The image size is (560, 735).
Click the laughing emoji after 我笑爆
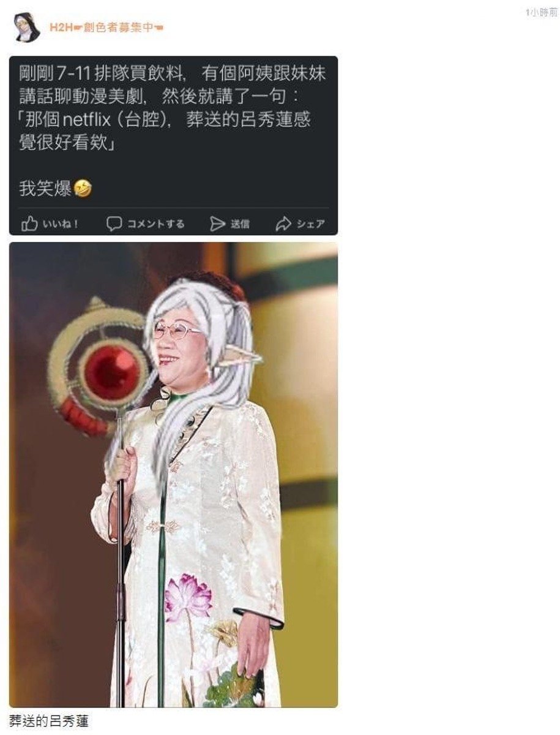[x=83, y=189]
